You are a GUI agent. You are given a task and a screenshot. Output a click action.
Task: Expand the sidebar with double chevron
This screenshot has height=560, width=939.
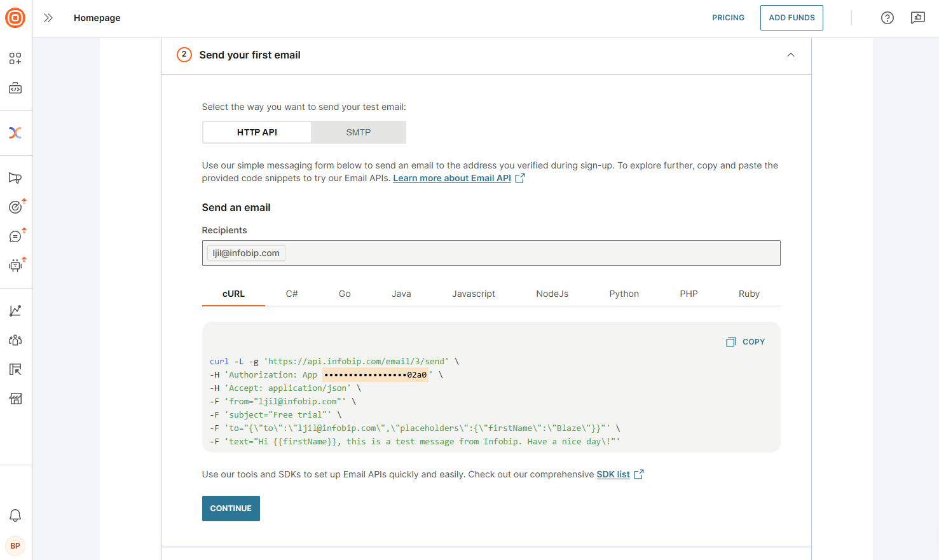tap(48, 18)
